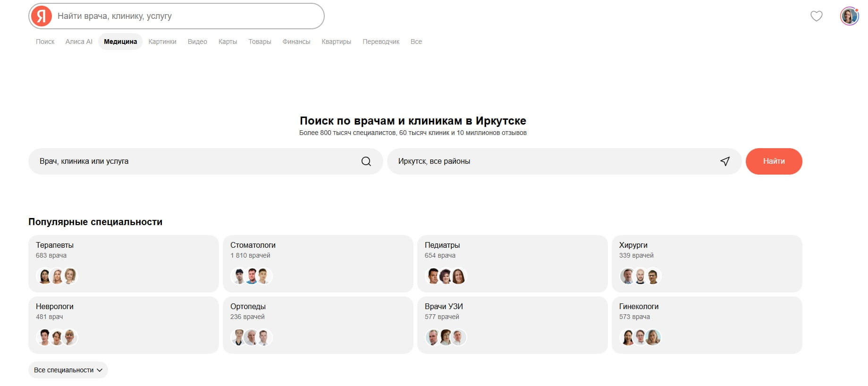Open the favorites heart icon

tap(817, 16)
